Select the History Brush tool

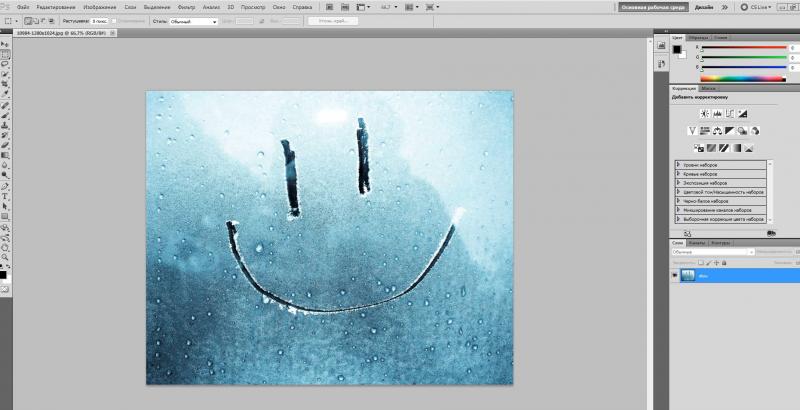tap(5, 135)
